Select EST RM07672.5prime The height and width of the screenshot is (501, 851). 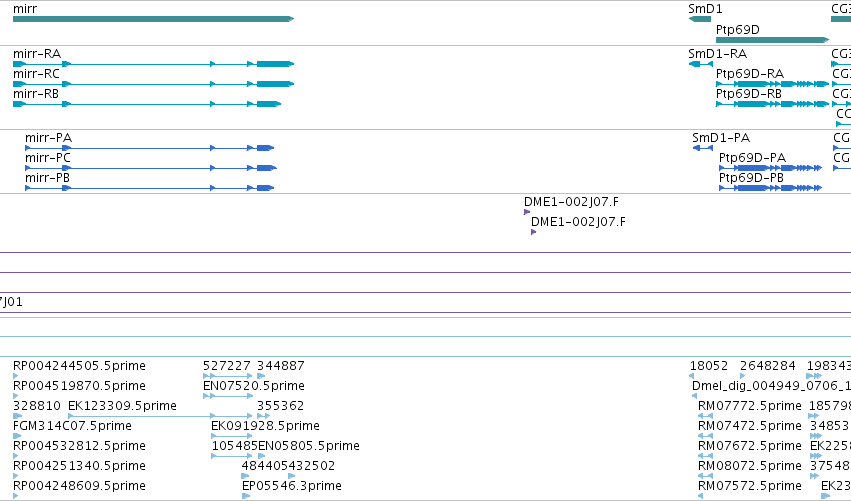[706, 456]
